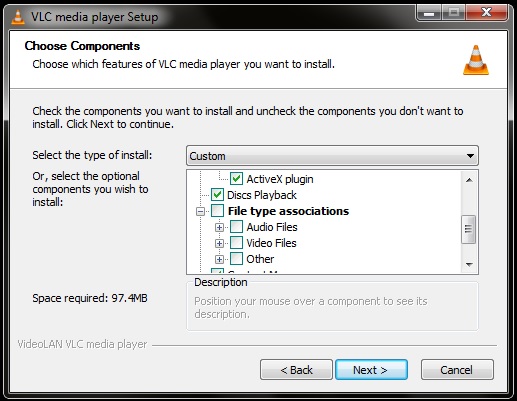Open the install type Custom dropdown
517x401 pixels.
[x=332, y=156]
